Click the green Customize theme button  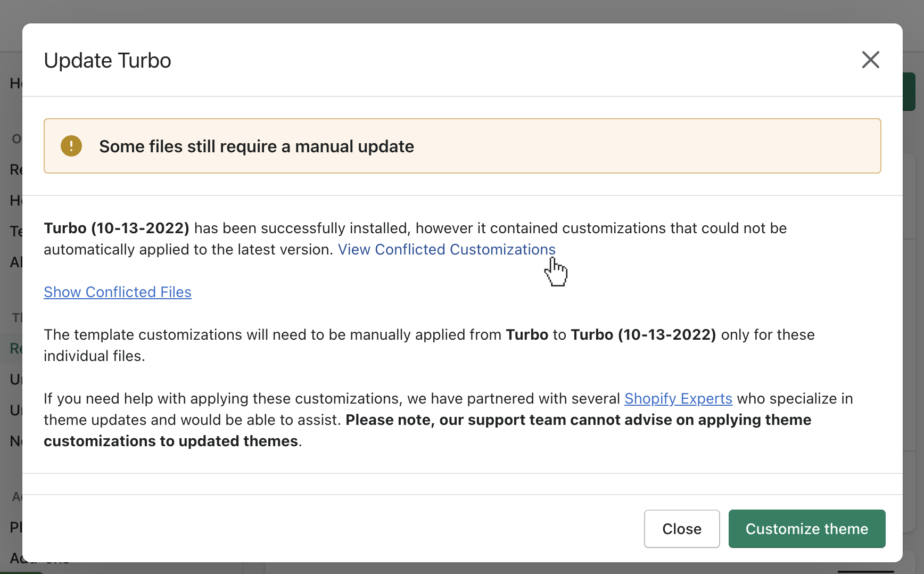(x=806, y=529)
